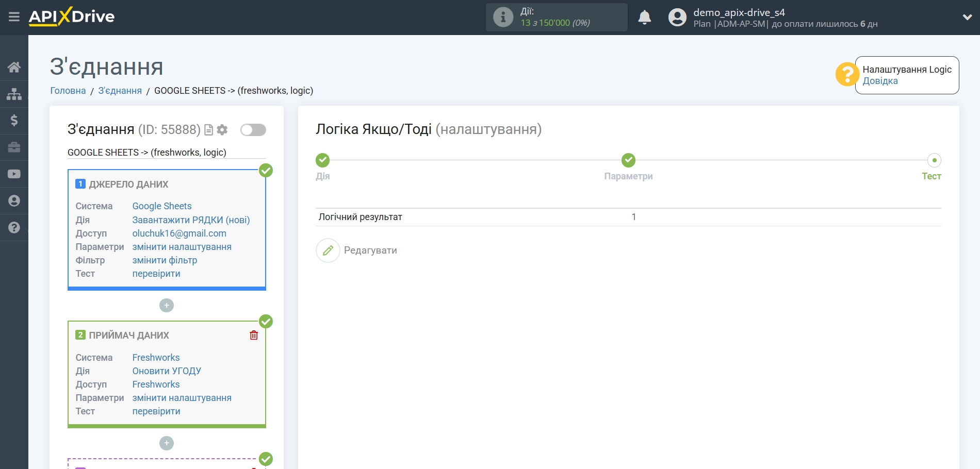Open the Довідка help link

click(x=880, y=81)
